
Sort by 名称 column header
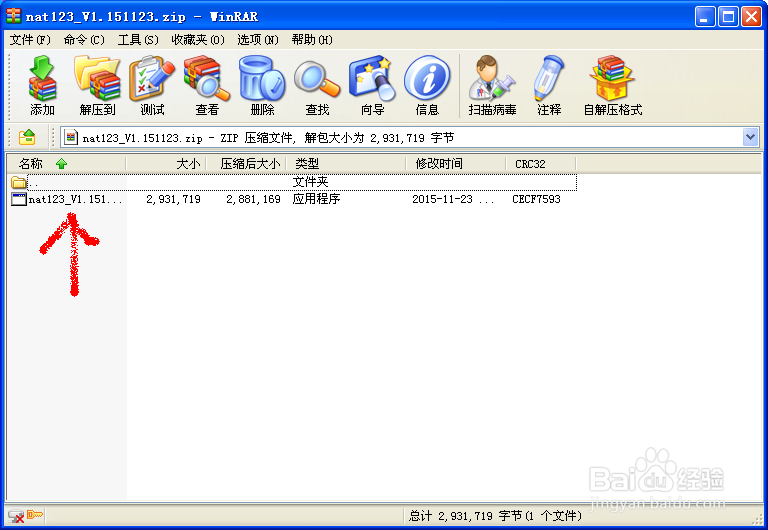(66, 164)
